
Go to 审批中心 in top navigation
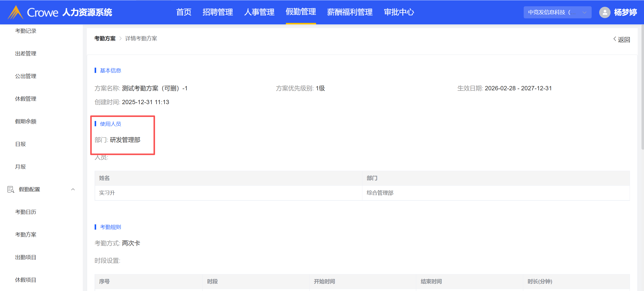[x=399, y=12]
